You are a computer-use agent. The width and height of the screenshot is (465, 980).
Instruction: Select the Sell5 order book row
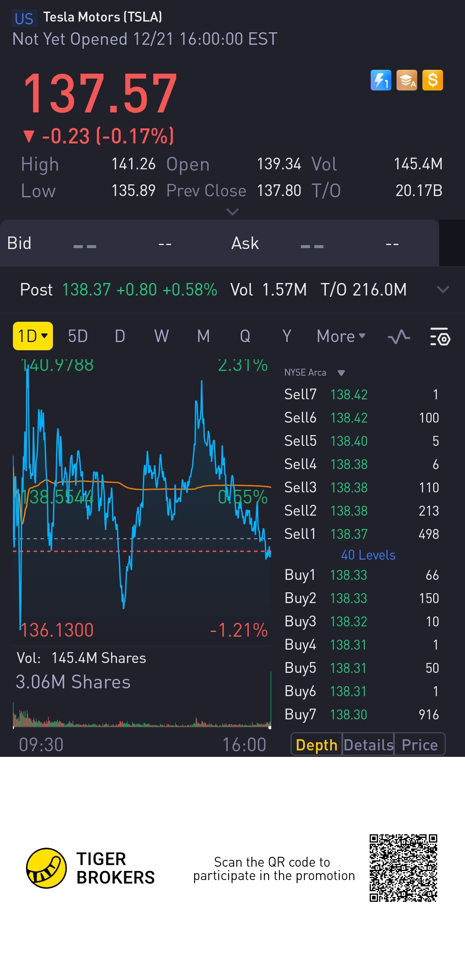pyautogui.click(x=362, y=441)
